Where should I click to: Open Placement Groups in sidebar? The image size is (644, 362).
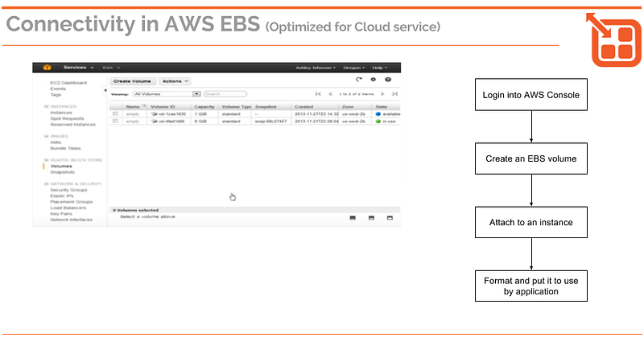72,202
